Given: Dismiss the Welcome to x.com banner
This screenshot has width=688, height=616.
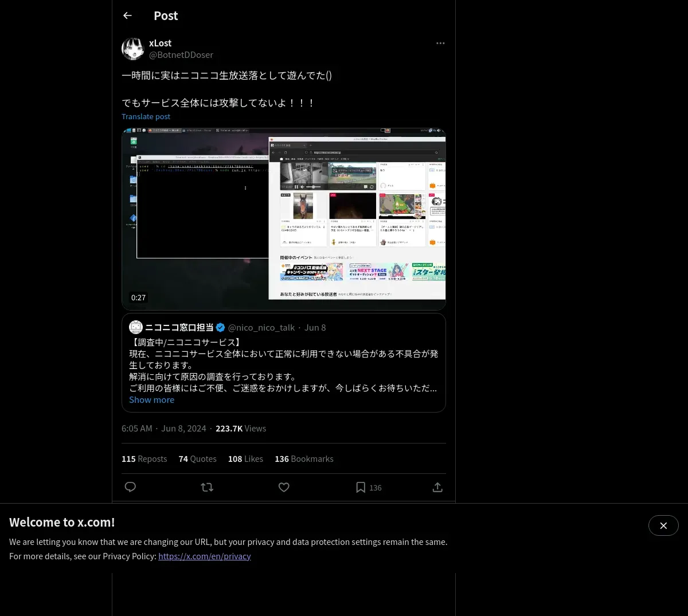Looking at the screenshot, I should (x=663, y=525).
